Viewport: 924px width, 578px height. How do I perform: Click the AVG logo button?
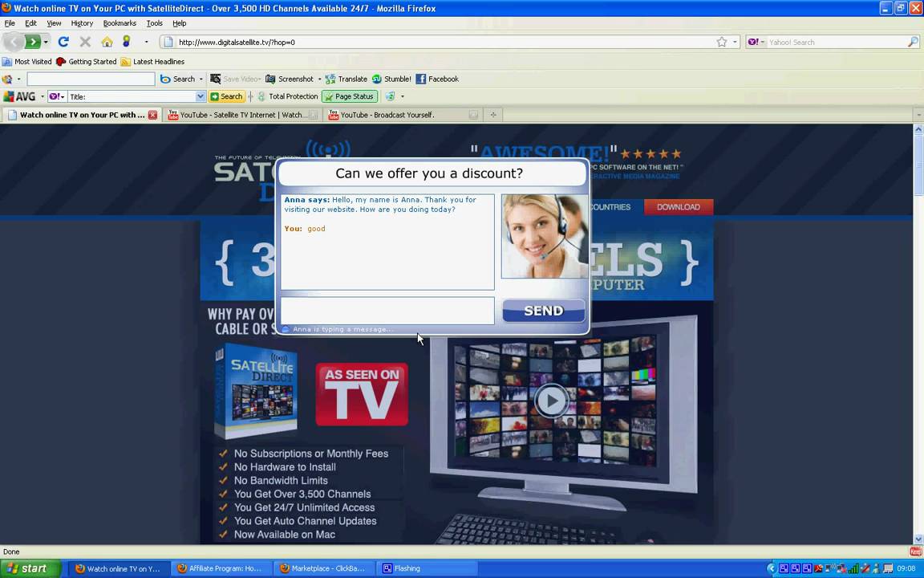click(x=19, y=96)
